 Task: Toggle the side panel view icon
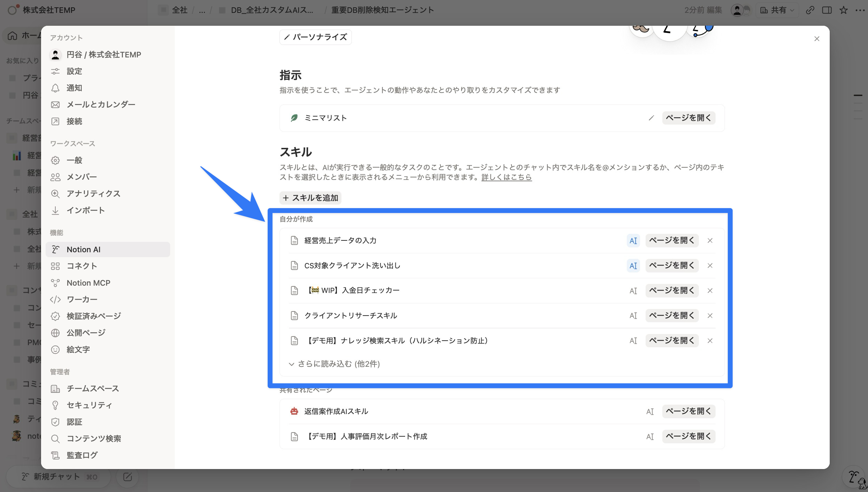pyautogui.click(x=827, y=10)
